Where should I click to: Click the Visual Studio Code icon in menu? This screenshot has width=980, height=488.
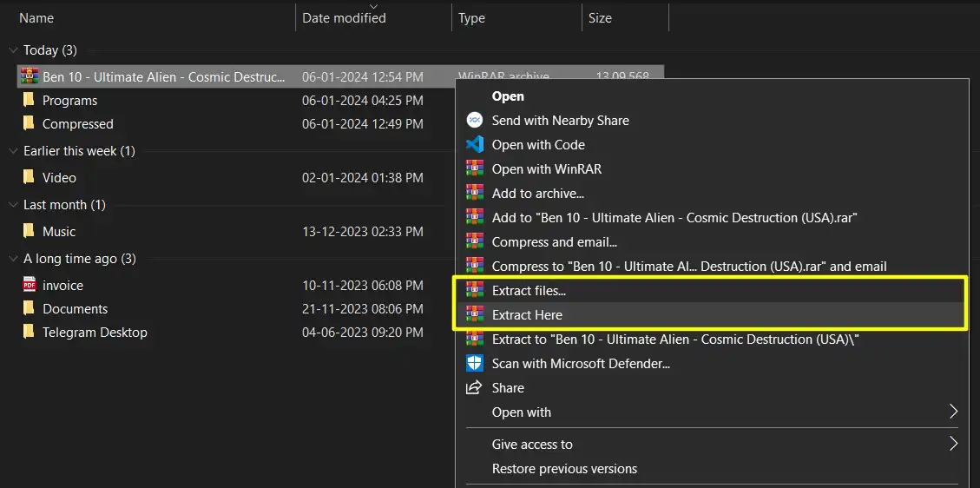coord(474,145)
